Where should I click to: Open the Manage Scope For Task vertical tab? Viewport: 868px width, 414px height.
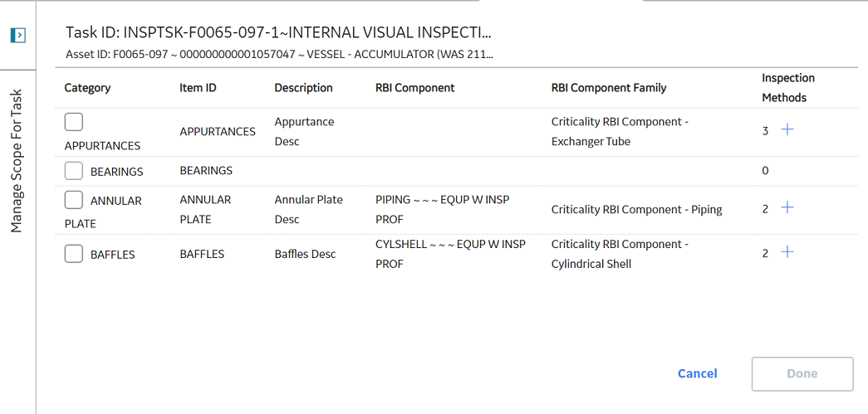pyautogui.click(x=17, y=160)
